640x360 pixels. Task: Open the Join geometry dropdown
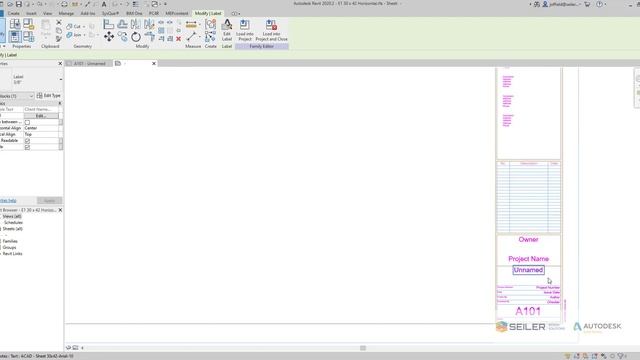click(84, 35)
